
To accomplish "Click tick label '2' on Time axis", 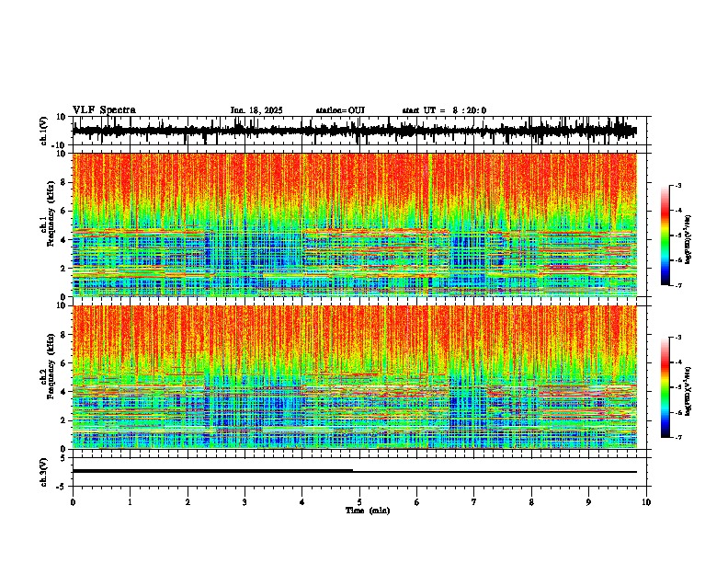I will tap(188, 502).
